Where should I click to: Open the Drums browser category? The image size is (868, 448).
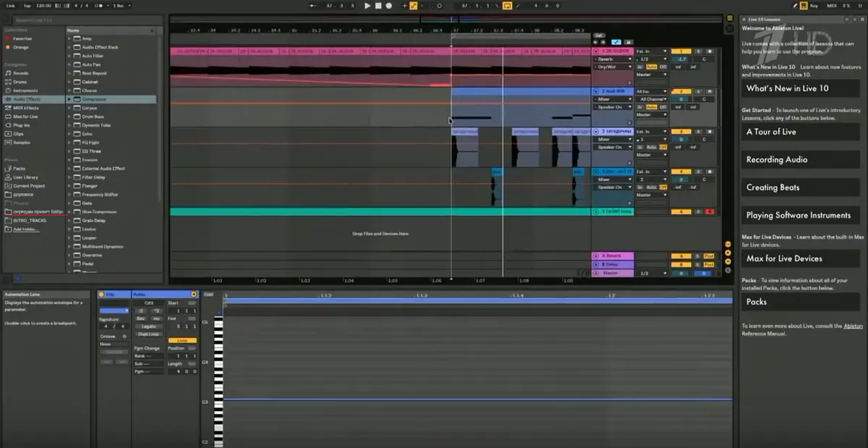coord(20,82)
